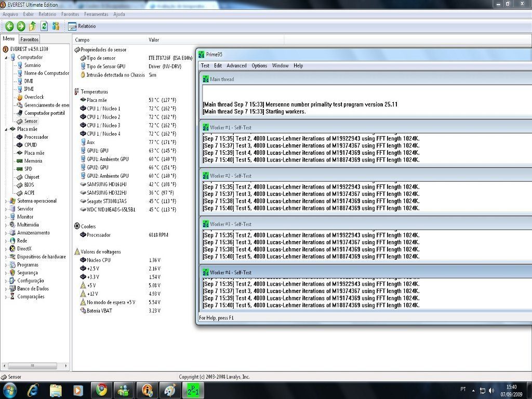Open the Ferramentas menu

point(96,14)
